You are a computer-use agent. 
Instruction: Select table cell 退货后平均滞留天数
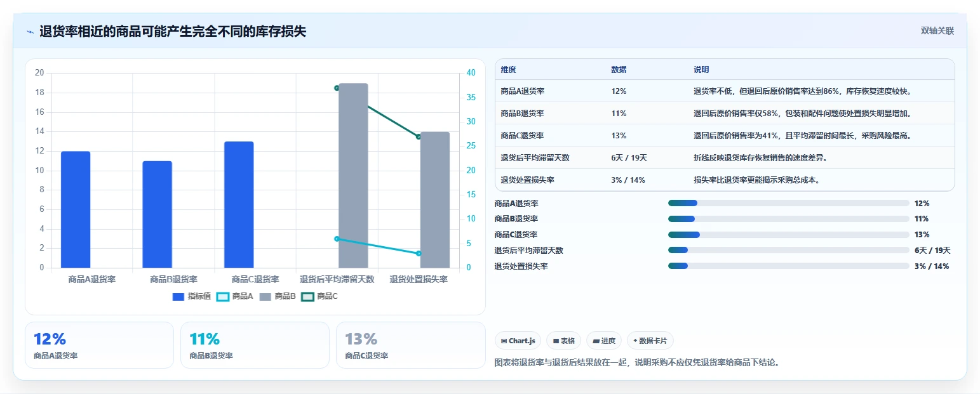(x=535, y=158)
